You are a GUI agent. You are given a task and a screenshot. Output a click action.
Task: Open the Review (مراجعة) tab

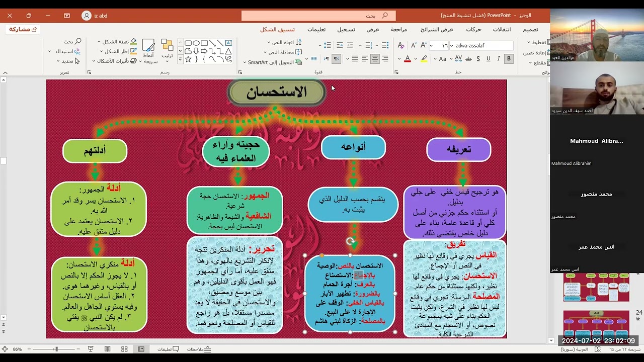[398, 29]
